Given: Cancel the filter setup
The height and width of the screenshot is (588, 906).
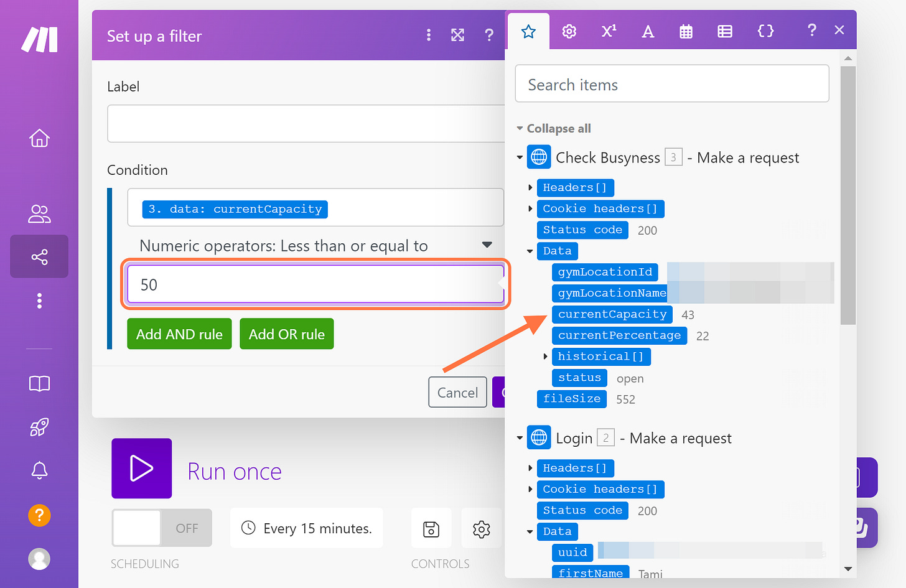Looking at the screenshot, I should click(x=457, y=392).
